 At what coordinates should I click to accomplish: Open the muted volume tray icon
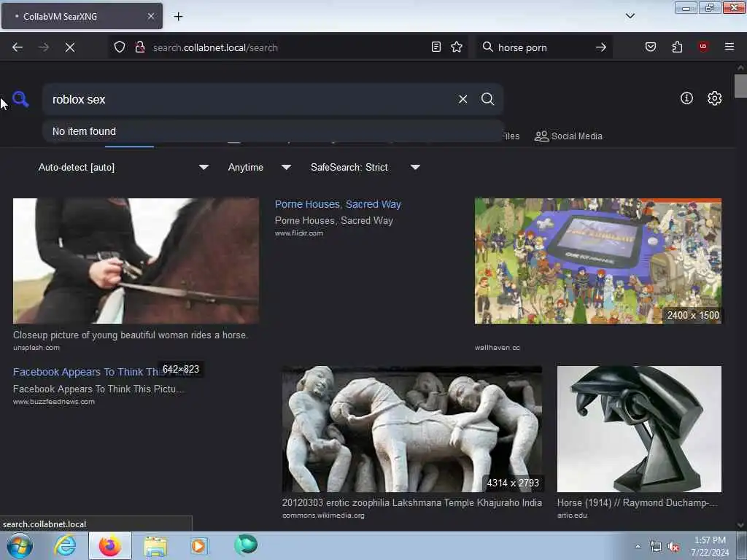click(673, 547)
